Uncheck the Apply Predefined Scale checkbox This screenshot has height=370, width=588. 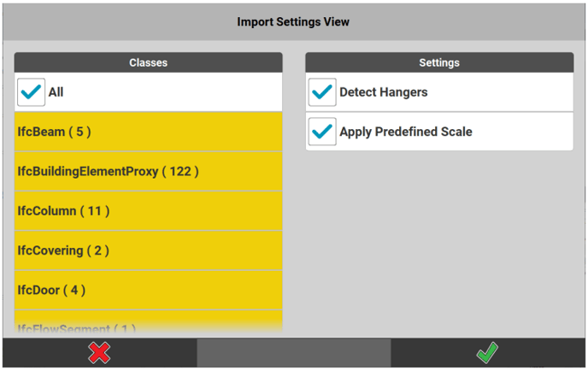point(322,132)
